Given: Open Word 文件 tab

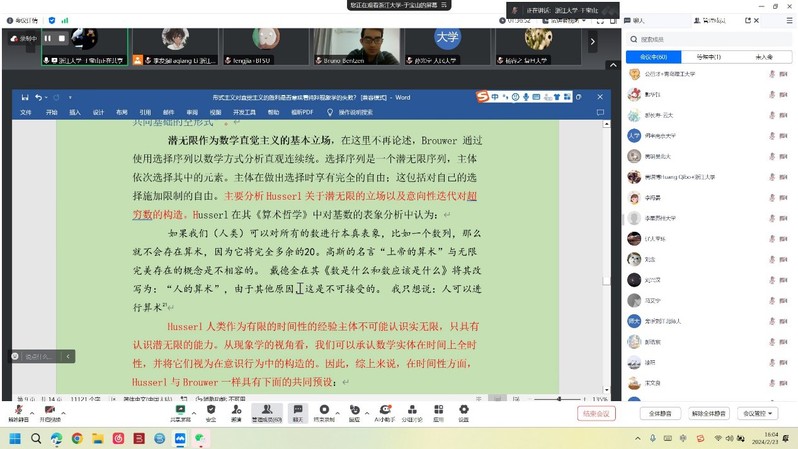Looking at the screenshot, I should coord(25,113).
